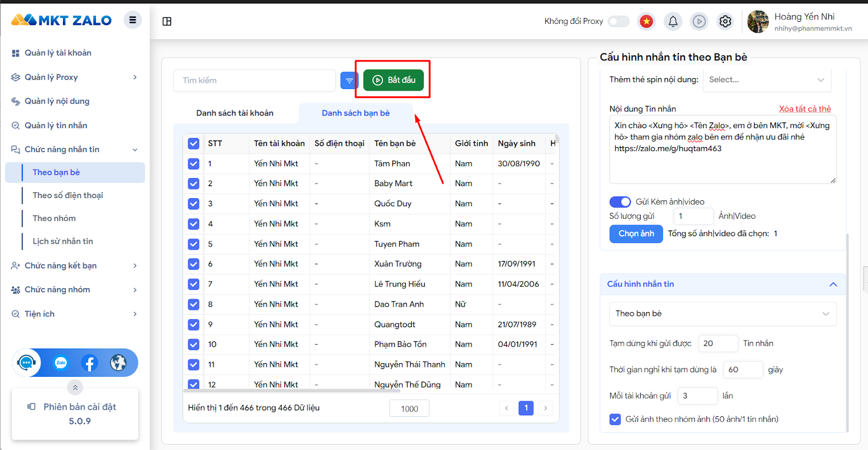Edit the Mỗi tài khoản gửi field
This screenshot has width=868, height=450.
pos(698,396)
